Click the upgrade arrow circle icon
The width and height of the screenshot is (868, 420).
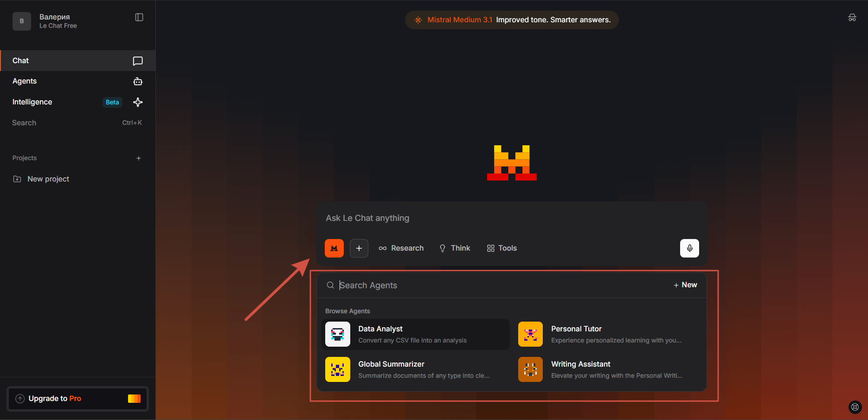click(20, 399)
